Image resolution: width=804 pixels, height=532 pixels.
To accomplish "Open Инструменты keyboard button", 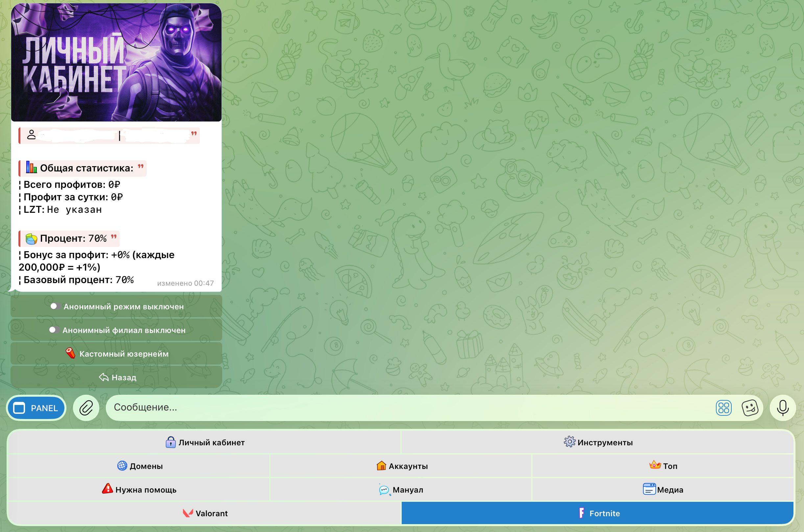I will pos(598,442).
